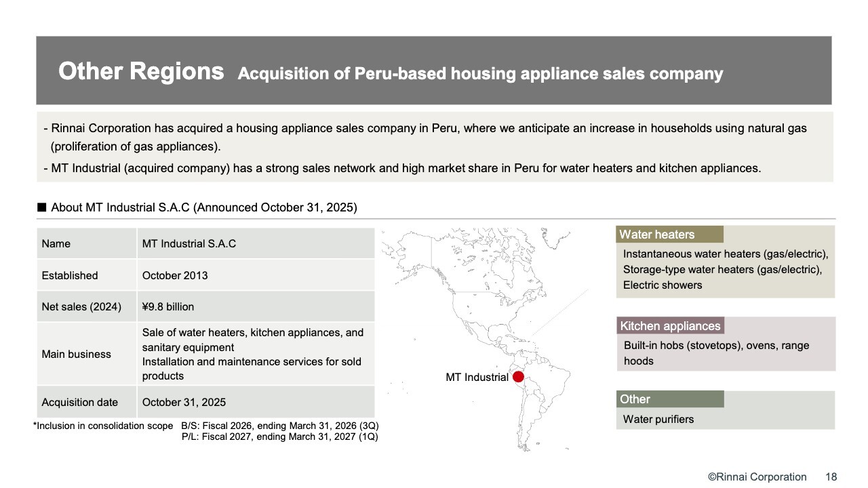Select the Other category header
This screenshot has height=488, width=868.
click(669, 399)
